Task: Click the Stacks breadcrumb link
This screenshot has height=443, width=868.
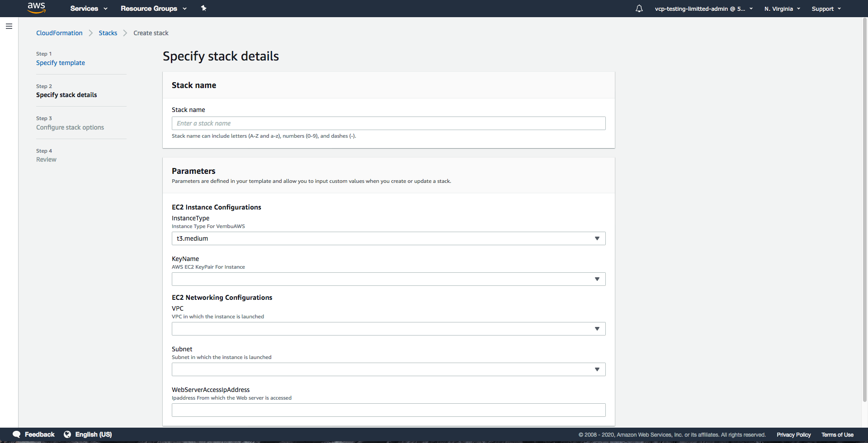Action: coord(108,33)
